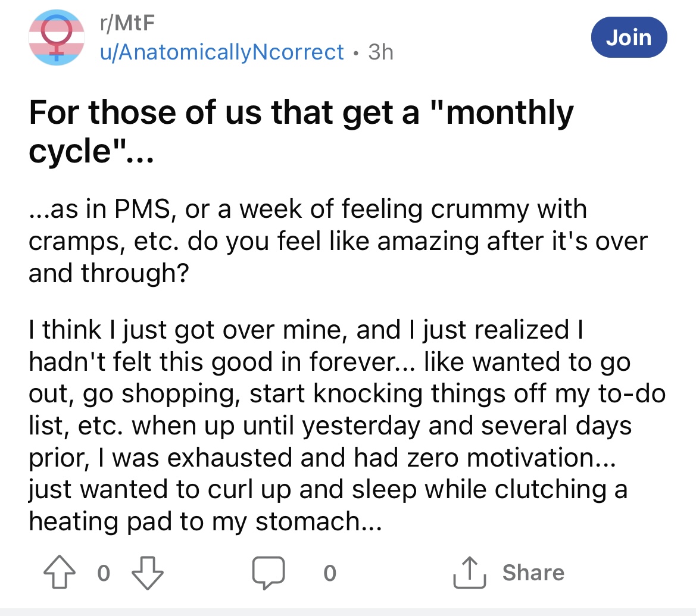Click the Share label
Viewport: 696px width, 616px height.
point(533,573)
